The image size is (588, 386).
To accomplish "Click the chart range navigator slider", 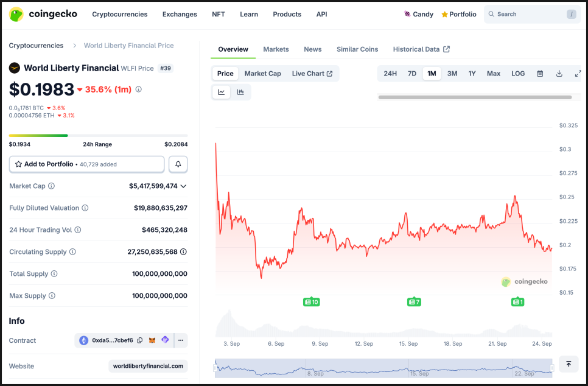I will (383, 368).
